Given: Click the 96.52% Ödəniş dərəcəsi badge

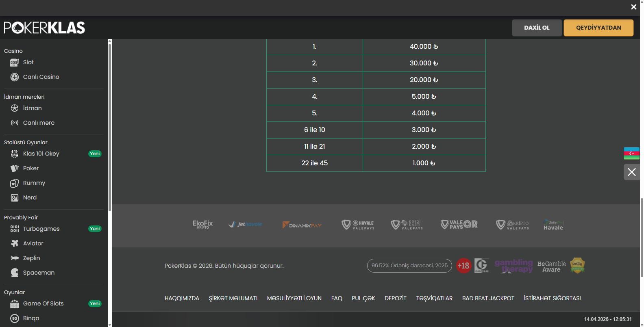Looking at the screenshot, I should (409, 266).
